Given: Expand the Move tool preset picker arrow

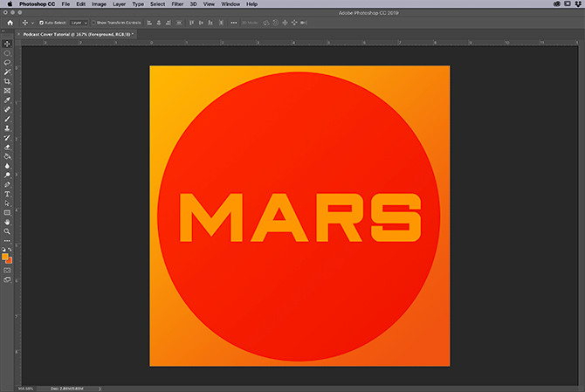Looking at the screenshot, I should click(31, 23).
